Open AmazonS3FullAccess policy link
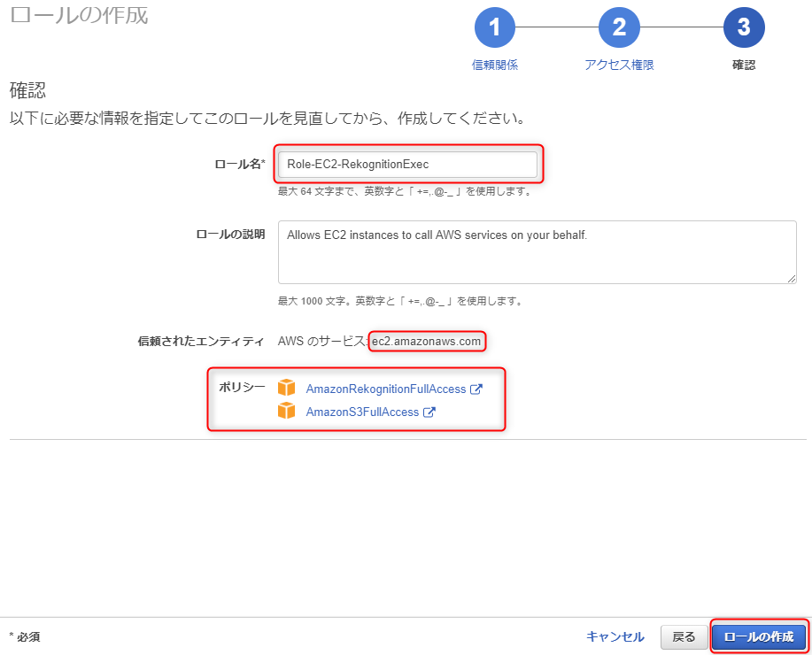 coord(362,412)
